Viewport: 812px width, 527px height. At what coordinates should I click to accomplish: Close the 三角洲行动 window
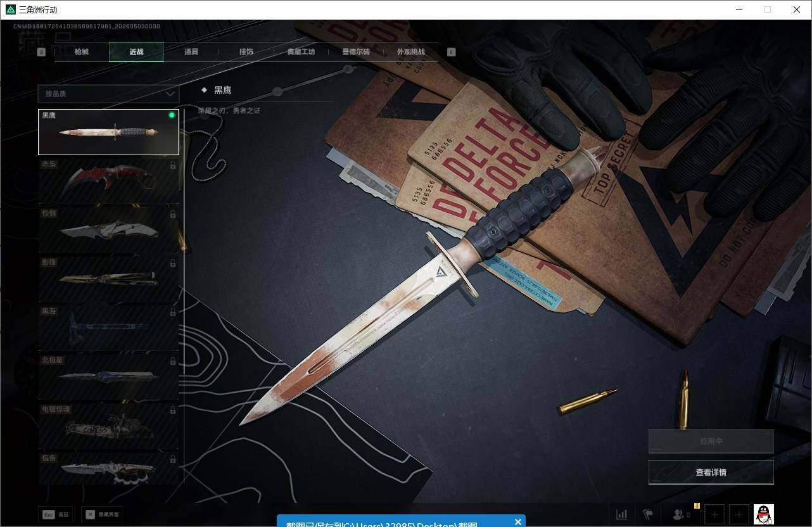tap(797, 10)
